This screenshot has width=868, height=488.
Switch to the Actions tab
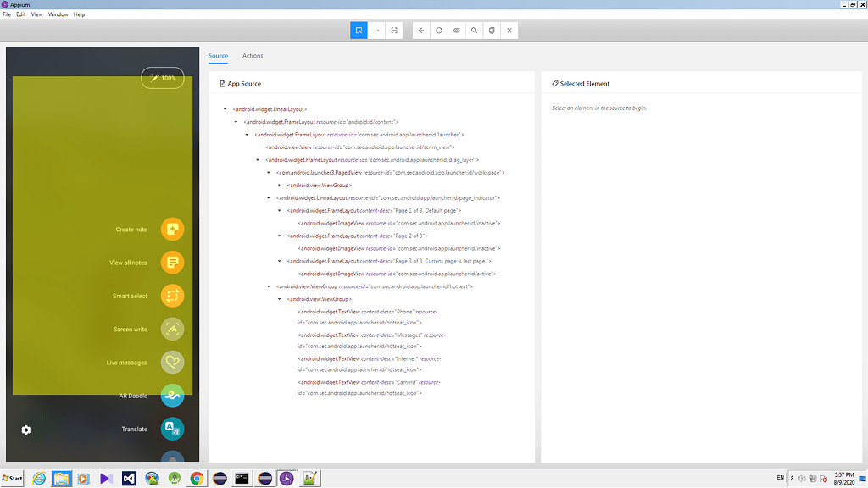tap(252, 56)
